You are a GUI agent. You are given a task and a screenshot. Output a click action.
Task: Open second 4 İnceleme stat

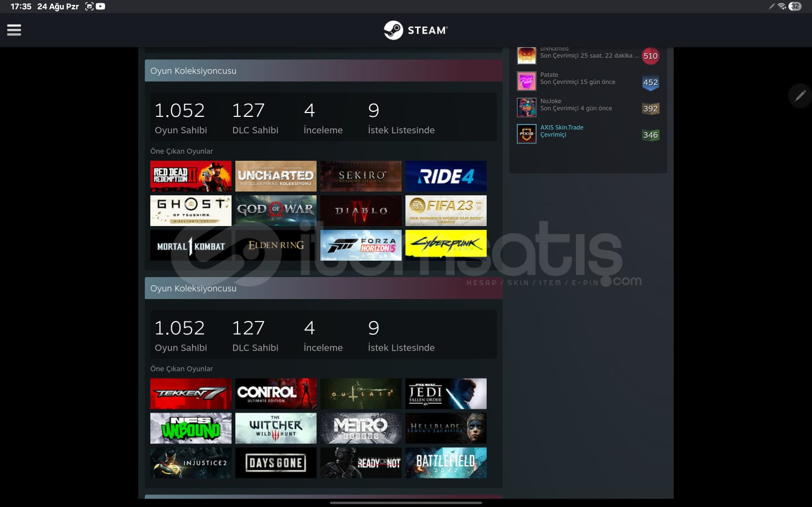pyautogui.click(x=323, y=336)
